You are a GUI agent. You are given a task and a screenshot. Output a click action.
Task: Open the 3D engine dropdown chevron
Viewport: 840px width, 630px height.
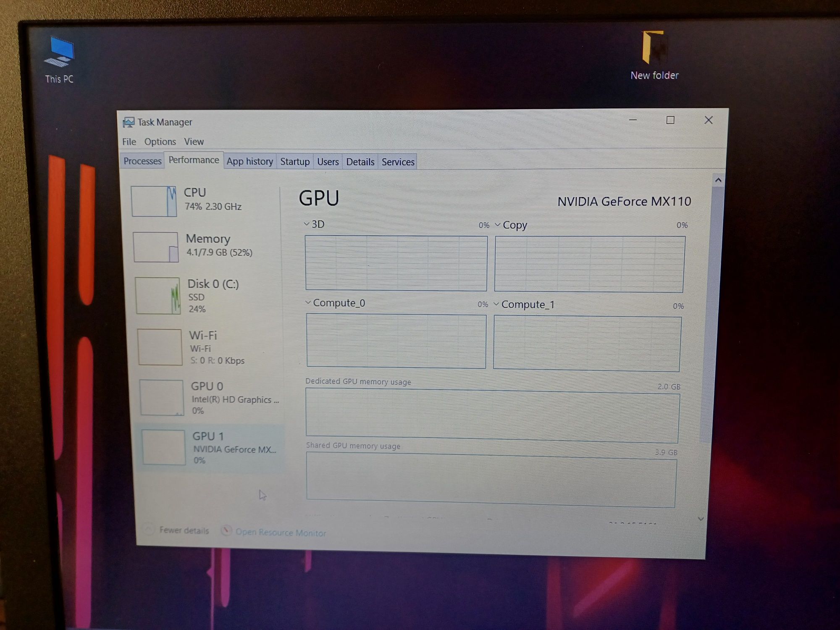[307, 224]
